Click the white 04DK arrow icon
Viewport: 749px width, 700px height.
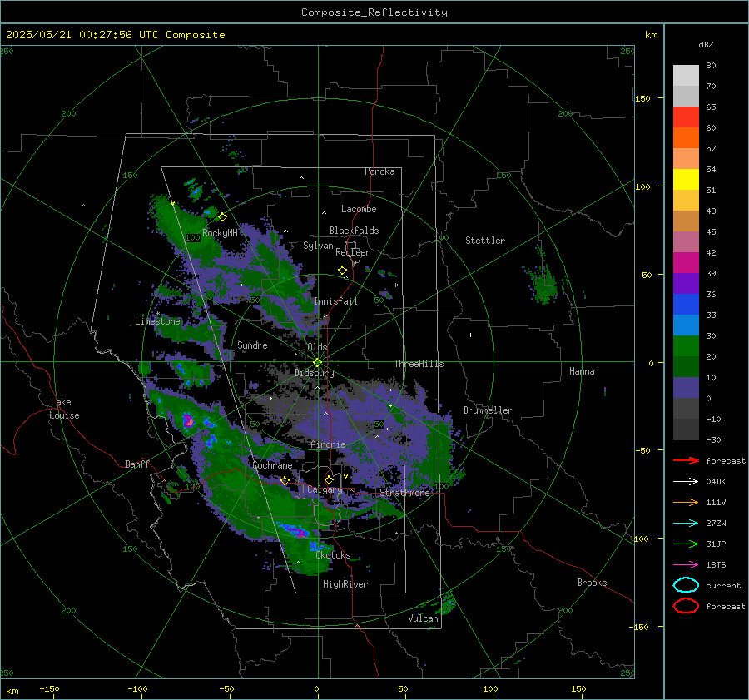686,482
